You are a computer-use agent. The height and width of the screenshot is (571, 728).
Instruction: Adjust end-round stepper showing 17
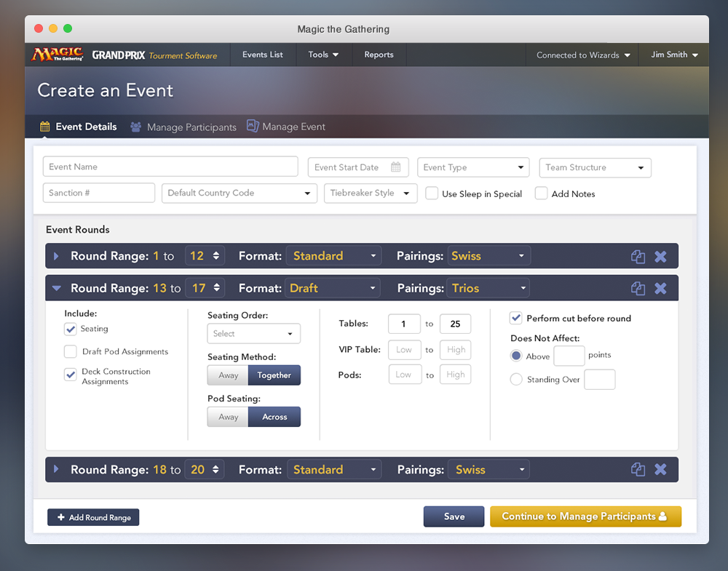point(216,288)
